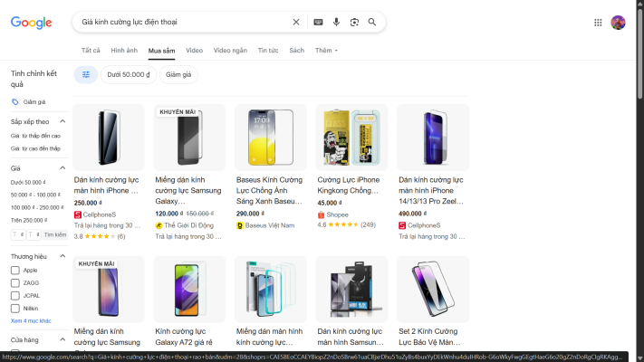Open Miếng dán màn hình kính cường lực title
The width and height of the screenshot is (644, 362).
coord(269,337)
